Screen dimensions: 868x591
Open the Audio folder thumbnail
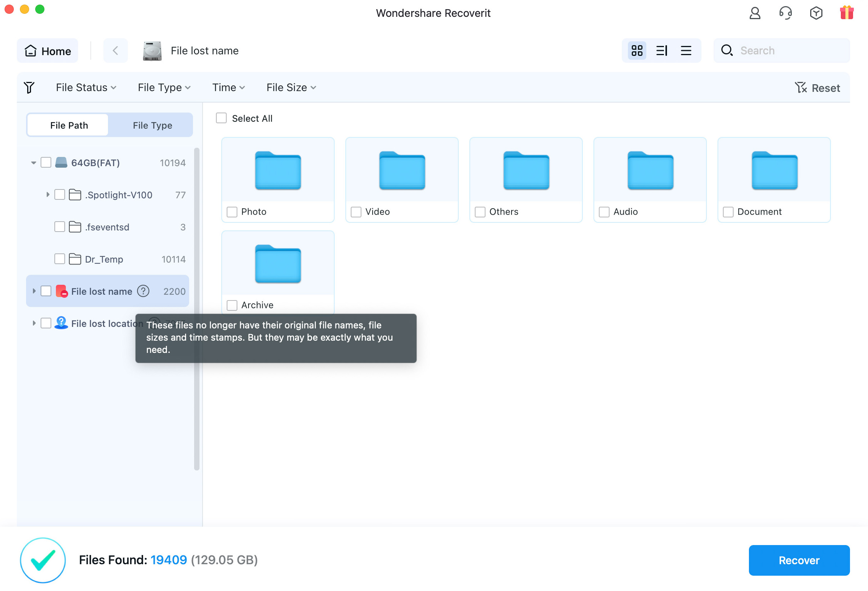650,170
